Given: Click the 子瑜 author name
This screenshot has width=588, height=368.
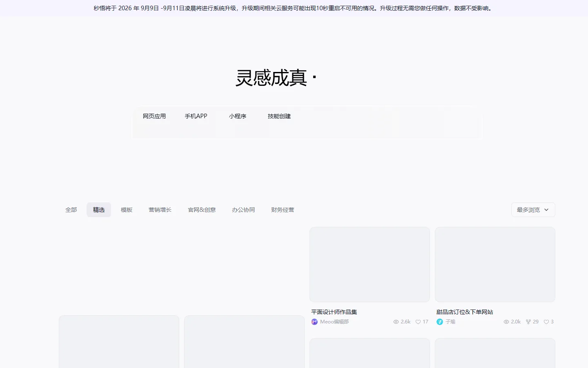Looking at the screenshot, I should point(450,322).
